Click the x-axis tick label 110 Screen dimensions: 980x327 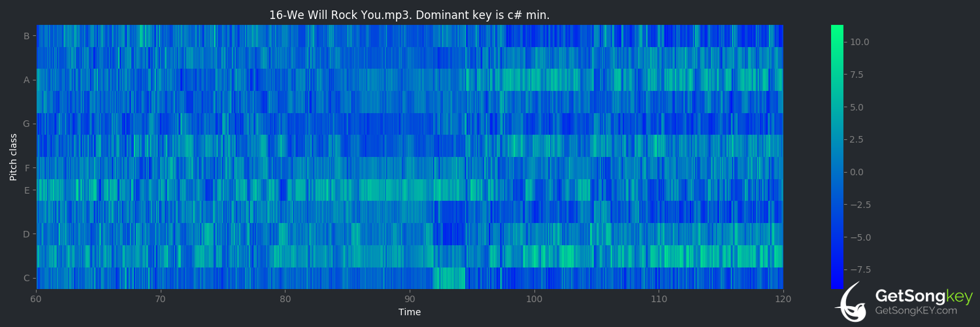pyautogui.click(x=659, y=298)
